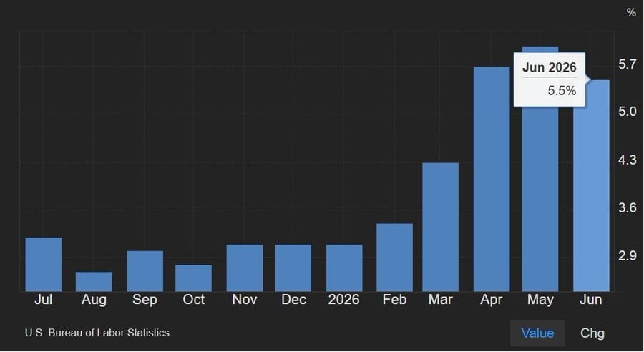Image resolution: width=644 pixels, height=352 pixels.
Task: Click the percent unit label
Action: tap(631, 13)
